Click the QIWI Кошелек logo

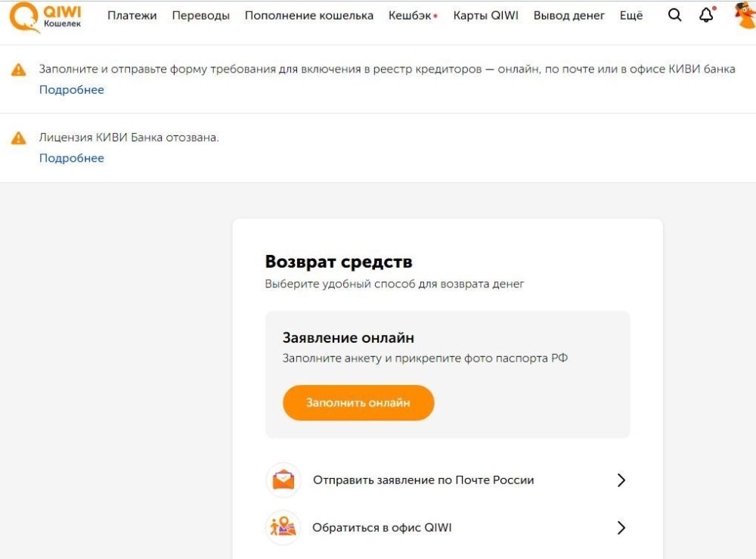click(45, 16)
